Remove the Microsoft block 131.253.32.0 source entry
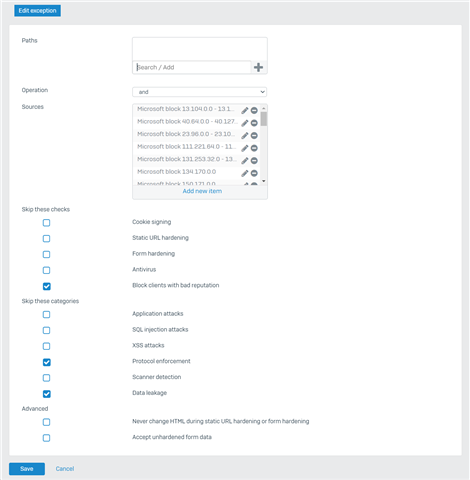Image resolution: width=470 pixels, height=480 pixels. (254, 161)
